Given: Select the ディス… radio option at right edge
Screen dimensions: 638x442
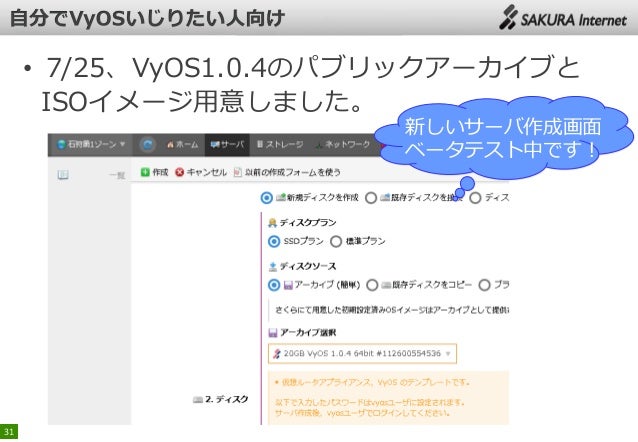Looking at the screenshot, I should 475,198.
